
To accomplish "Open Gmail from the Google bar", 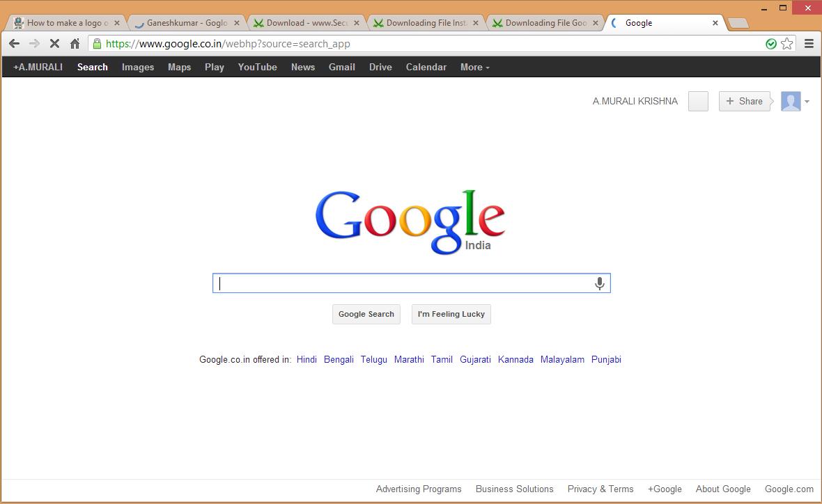I will pyautogui.click(x=342, y=67).
